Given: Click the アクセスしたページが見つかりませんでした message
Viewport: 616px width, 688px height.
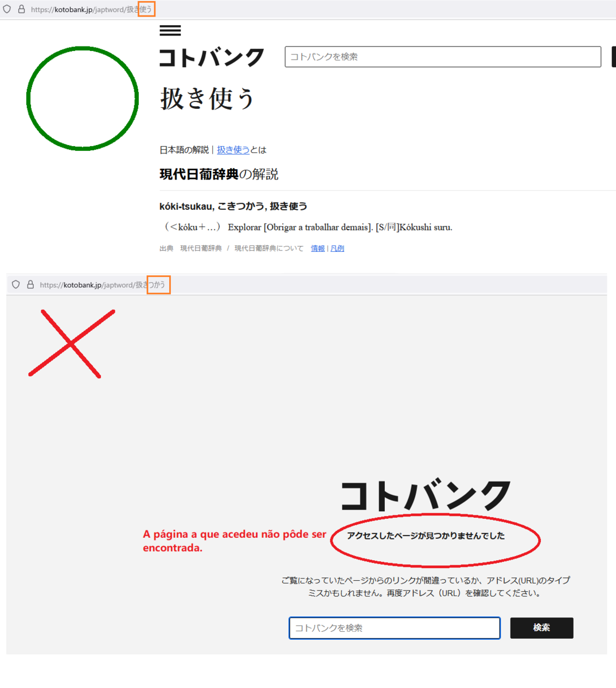Looking at the screenshot, I should [x=426, y=535].
